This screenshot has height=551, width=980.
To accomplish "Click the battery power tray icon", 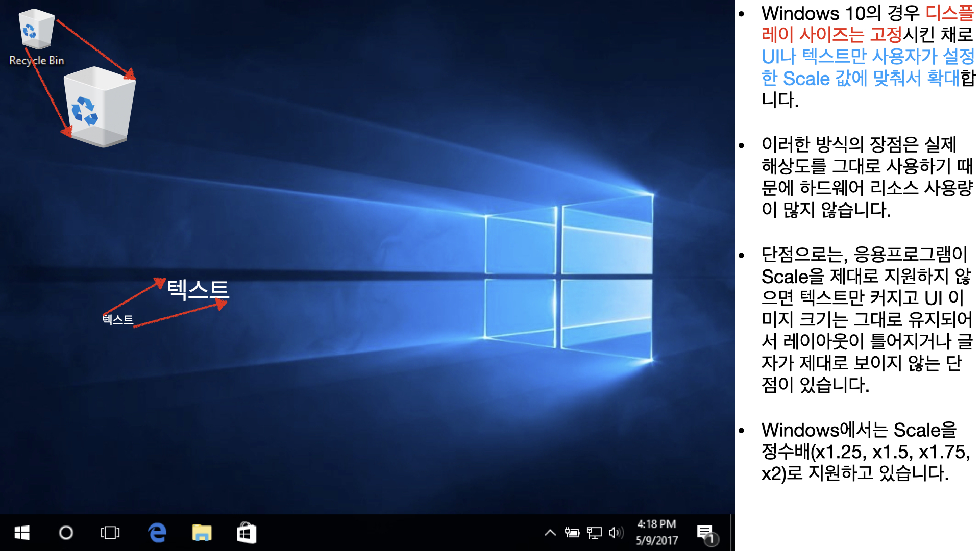I will 572,533.
